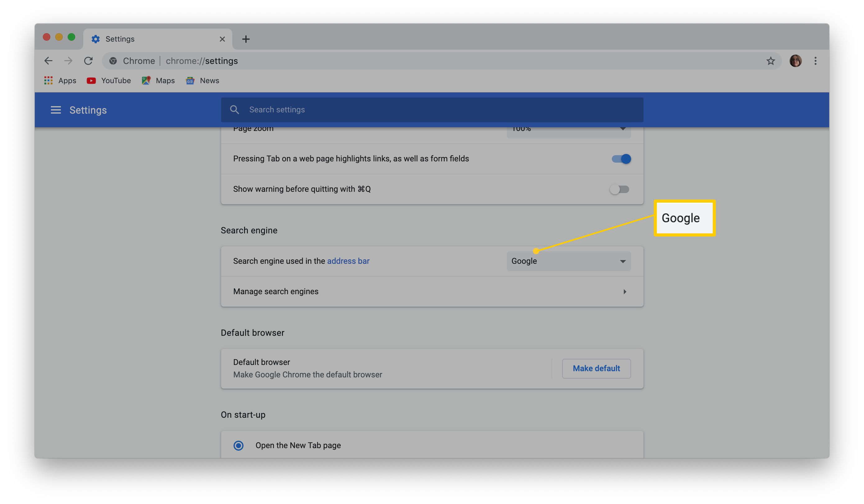This screenshot has width=864, height=504.
Task: Expand the Search engine used dropdown
Action: (569, 261)
